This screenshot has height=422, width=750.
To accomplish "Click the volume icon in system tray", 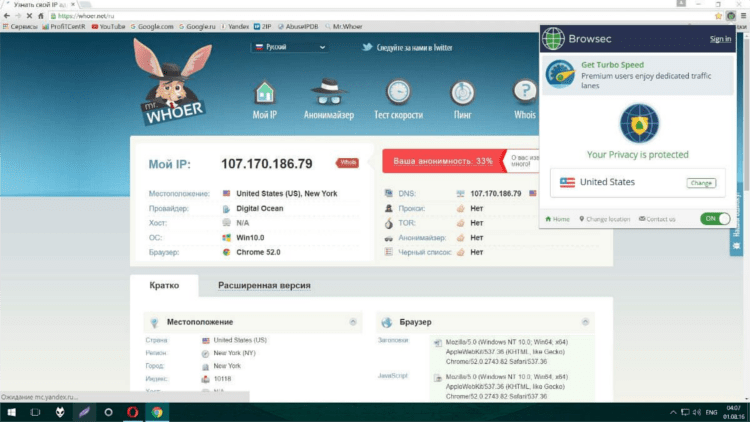I will point(697,412).
